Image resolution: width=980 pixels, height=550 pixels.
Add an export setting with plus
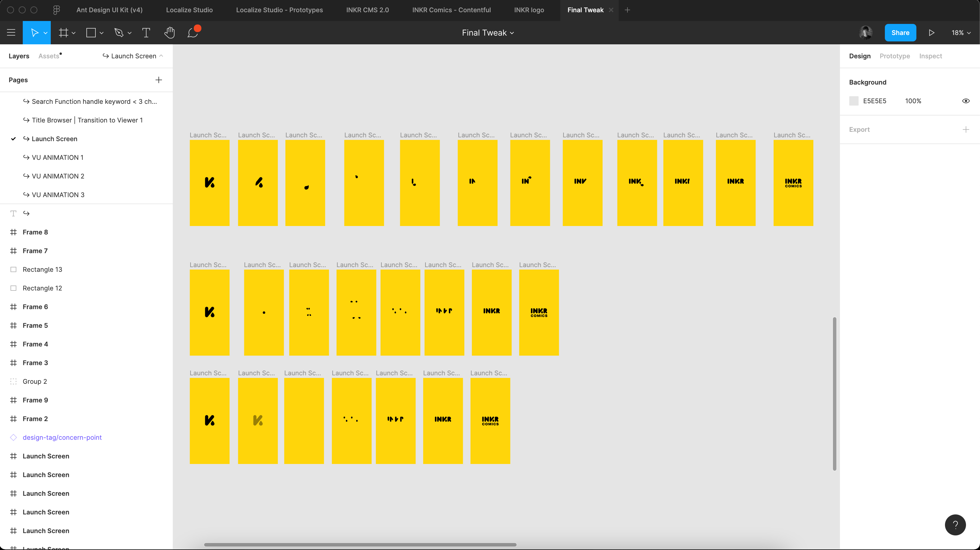tap(965, 129)
